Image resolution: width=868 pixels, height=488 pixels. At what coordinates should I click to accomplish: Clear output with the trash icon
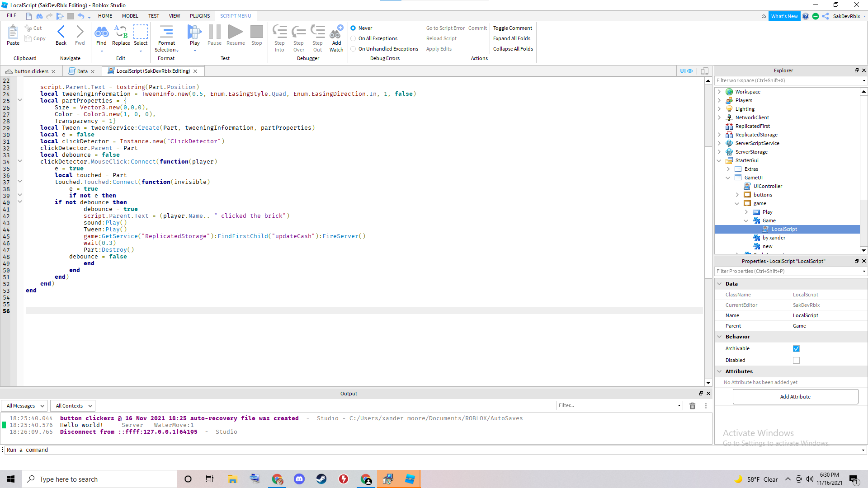[692, 405]
